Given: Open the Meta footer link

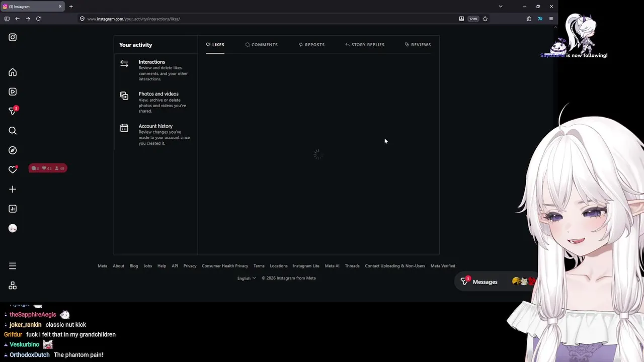Looking at the screenshot, I should 102,266.
